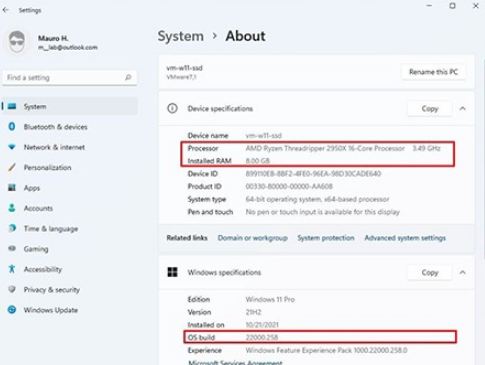Open Microsoft Services Agreement link
Image resolution: width=485 pixels, height=365 pixels.
pos(235,362)
